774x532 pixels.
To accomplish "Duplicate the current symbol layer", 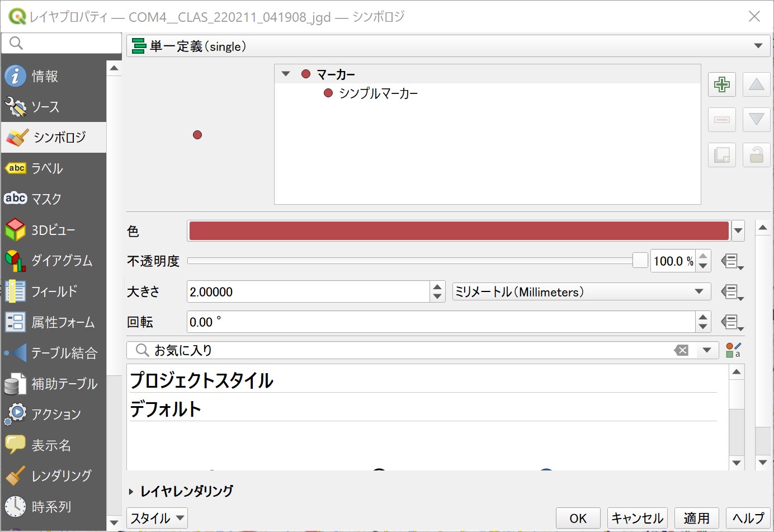I will tap(721, 155).
